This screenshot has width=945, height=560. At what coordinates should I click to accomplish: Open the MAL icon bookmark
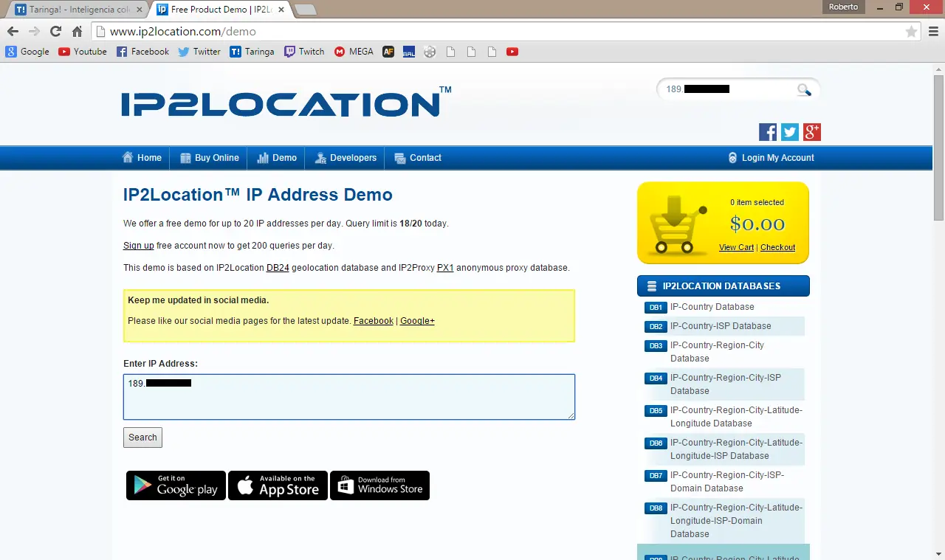pyautogui.click(x=409, y=52)
